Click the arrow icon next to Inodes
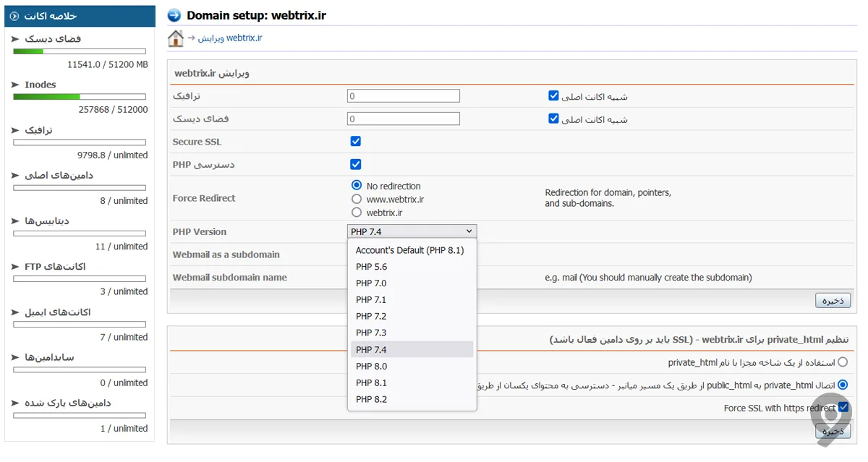Screen dimensions: 868x462 click(x=16, y=85)
